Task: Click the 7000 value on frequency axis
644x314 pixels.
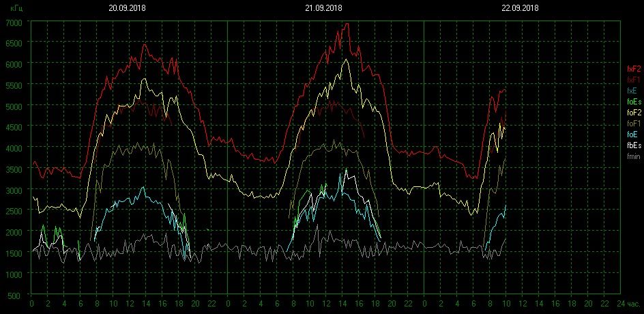Action: coord(14,22)
